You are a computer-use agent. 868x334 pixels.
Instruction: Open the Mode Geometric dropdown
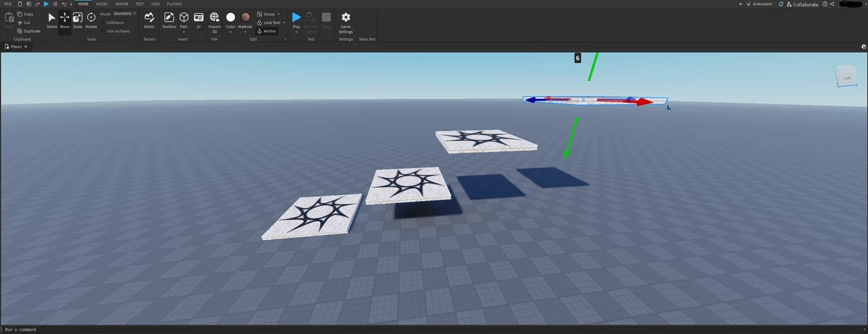point(124,14)
